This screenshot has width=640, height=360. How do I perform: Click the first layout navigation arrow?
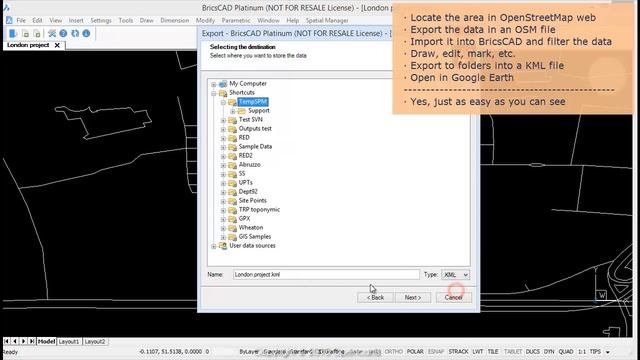[x=7, y=341]
